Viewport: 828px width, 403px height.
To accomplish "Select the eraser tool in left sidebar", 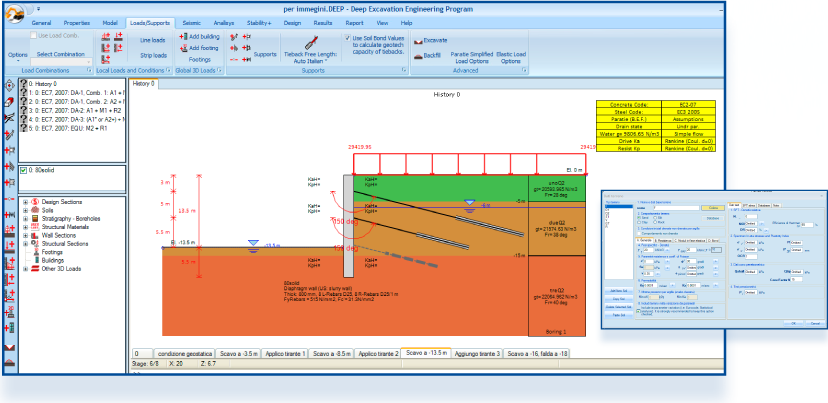I will tap(10, 102).
